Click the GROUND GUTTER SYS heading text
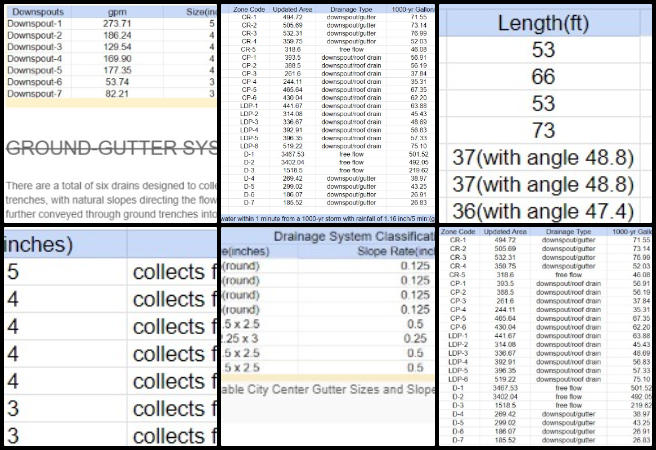Screen dimensions: 656x450 tap(112, 149)
